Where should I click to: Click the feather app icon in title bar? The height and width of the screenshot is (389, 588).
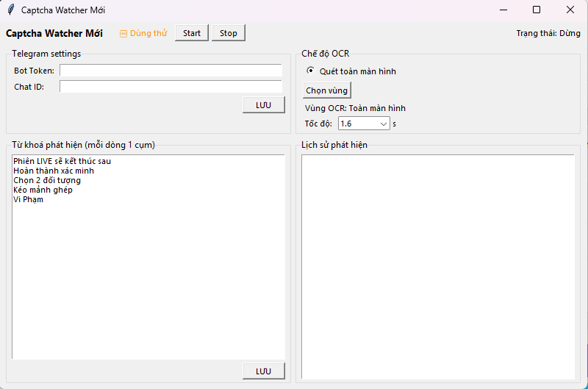tap(10, 10)
